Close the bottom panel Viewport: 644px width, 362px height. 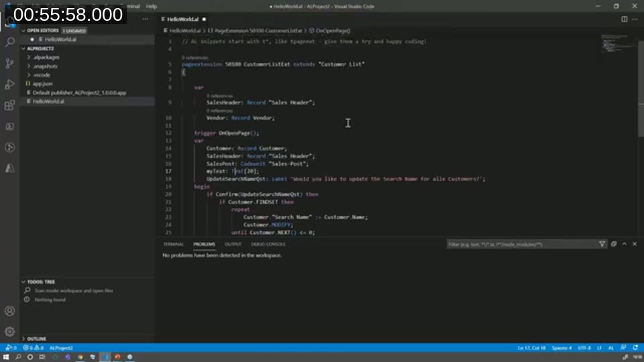635,244
